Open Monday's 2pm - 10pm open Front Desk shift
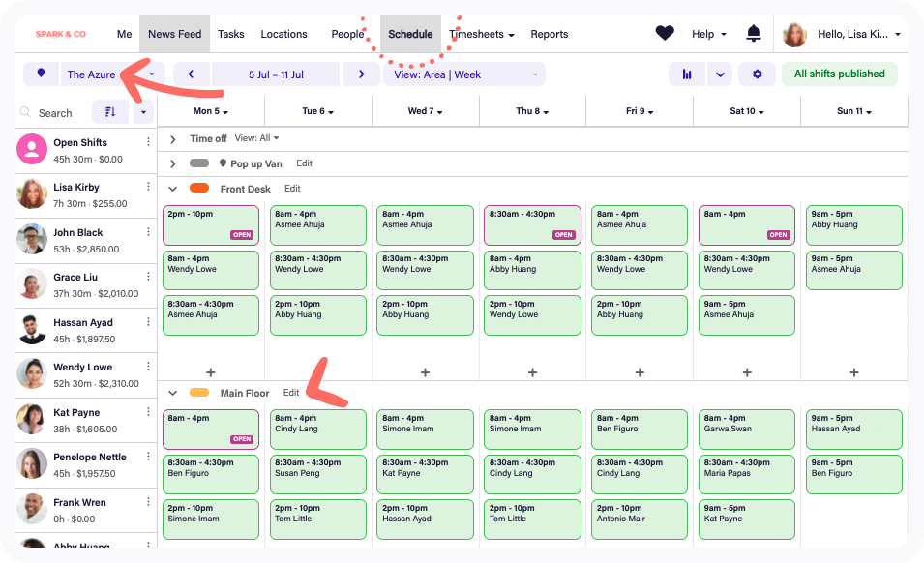The width and height of the screenshot is (924, 563). click(210, 225)
